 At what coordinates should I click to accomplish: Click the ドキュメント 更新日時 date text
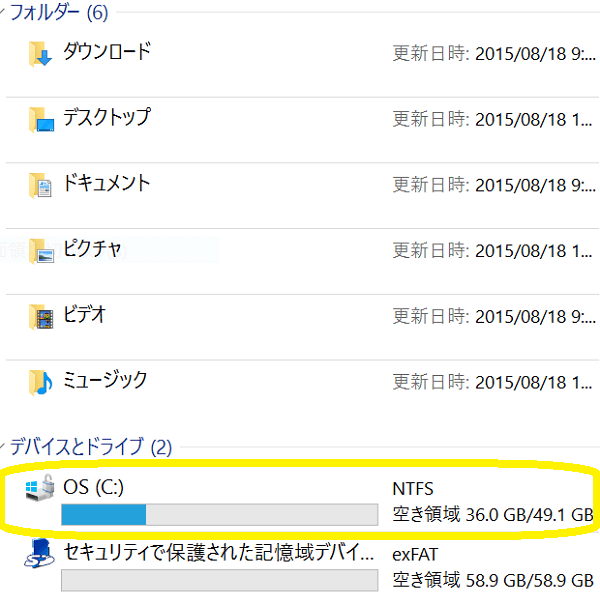[x=494, y=185]
